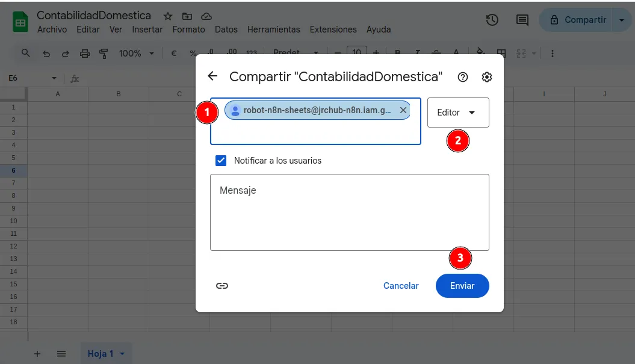The height and width of the screenshot is (364, 635).
Task: Open the all sheets list icon
Action: pos(61,354)
